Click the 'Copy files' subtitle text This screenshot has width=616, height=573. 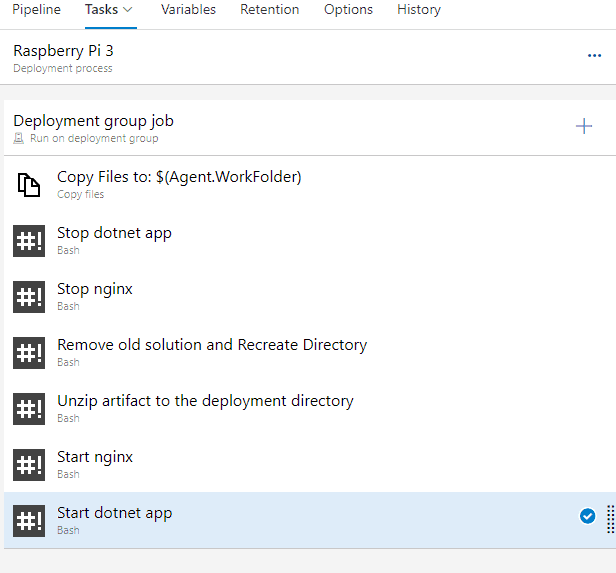tap(81, 194)
